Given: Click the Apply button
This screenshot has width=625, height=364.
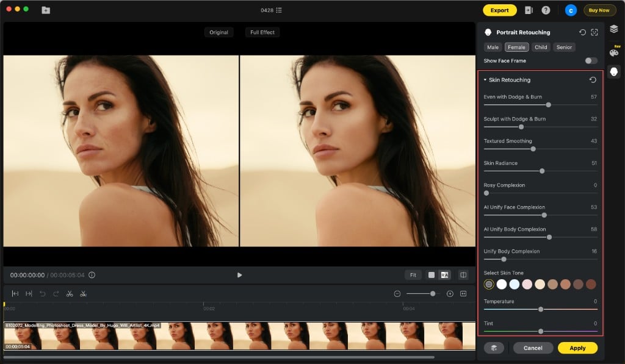Looking at the screenshot, I should [577, 348].
